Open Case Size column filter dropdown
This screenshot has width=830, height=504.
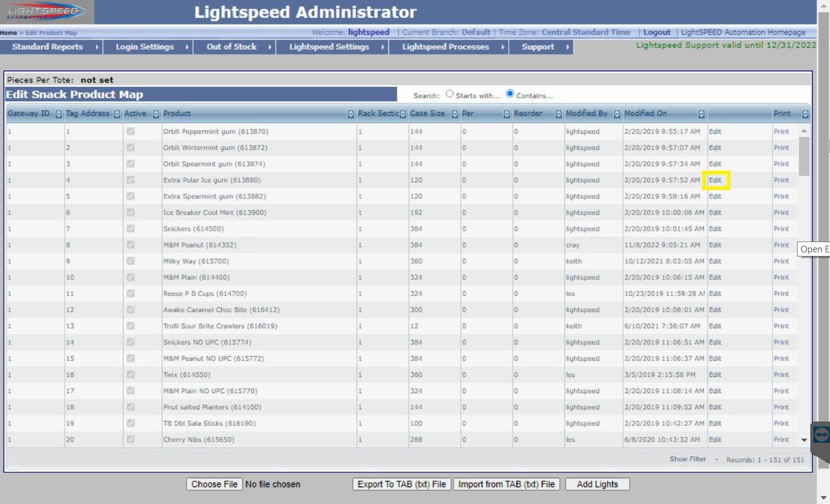pos(454,114)
